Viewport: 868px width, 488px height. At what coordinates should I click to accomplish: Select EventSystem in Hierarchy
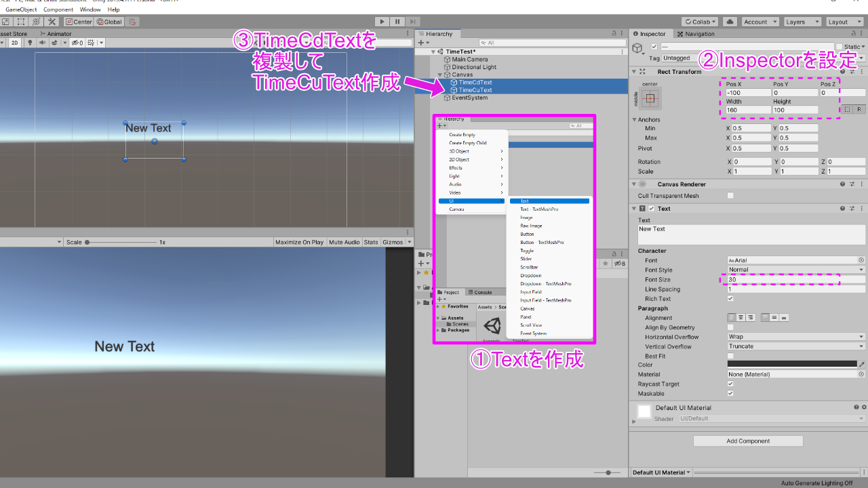point(469,98)
